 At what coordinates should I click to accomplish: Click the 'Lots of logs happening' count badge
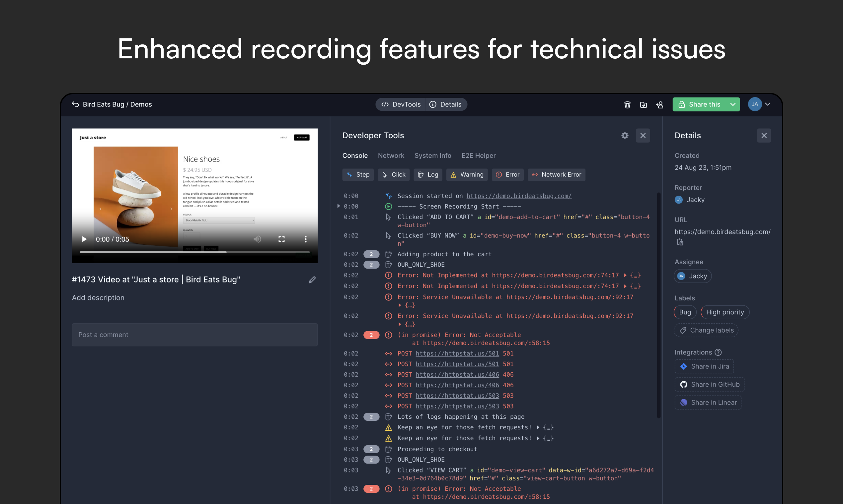click(371, 417)
